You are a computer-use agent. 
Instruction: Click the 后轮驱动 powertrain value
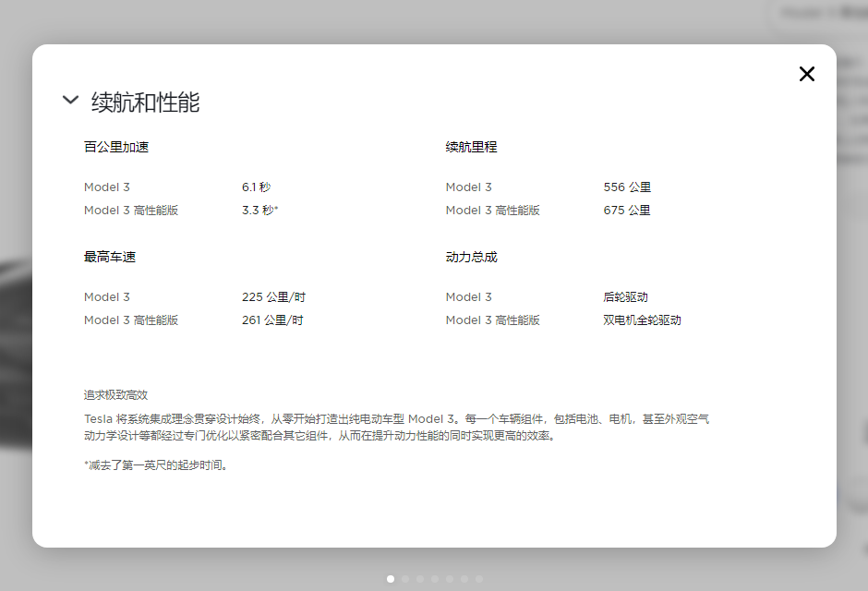[625, 297]
